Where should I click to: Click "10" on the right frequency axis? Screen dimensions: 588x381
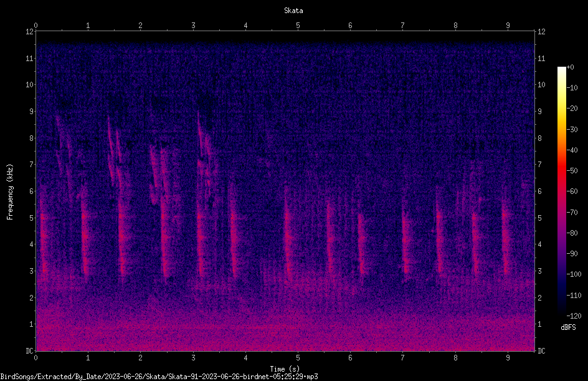[541, 85]
